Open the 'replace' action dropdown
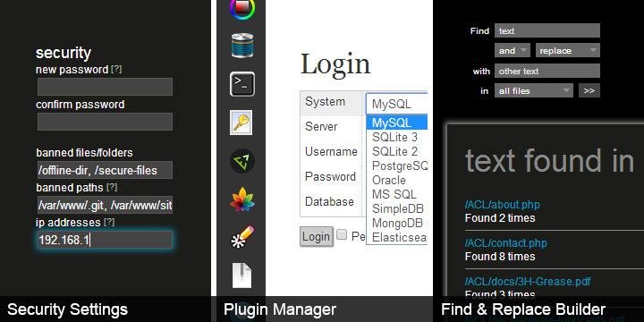 [x=568, y=50]
